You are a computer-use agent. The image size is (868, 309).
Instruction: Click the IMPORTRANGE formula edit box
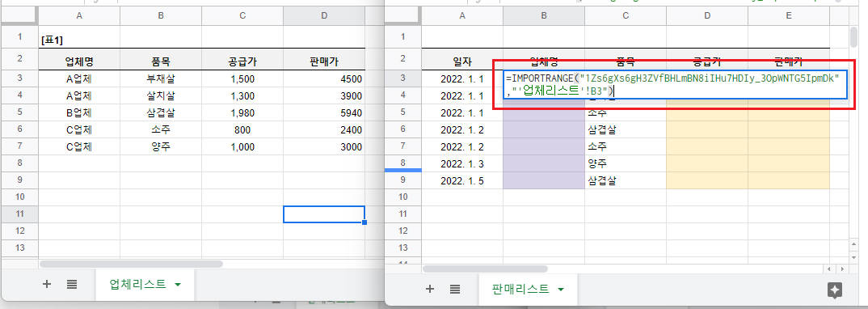[675, 85]
